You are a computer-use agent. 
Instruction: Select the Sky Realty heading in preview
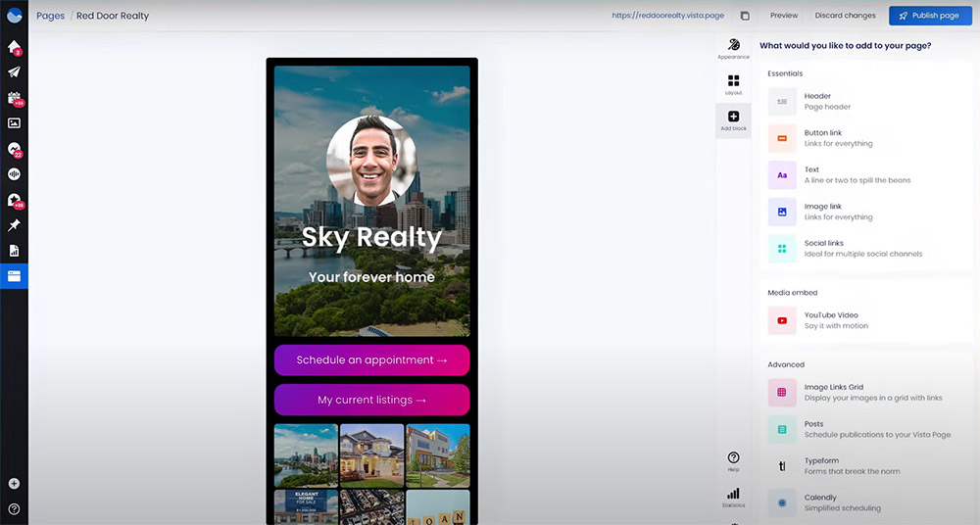click(x=371, y=238)
